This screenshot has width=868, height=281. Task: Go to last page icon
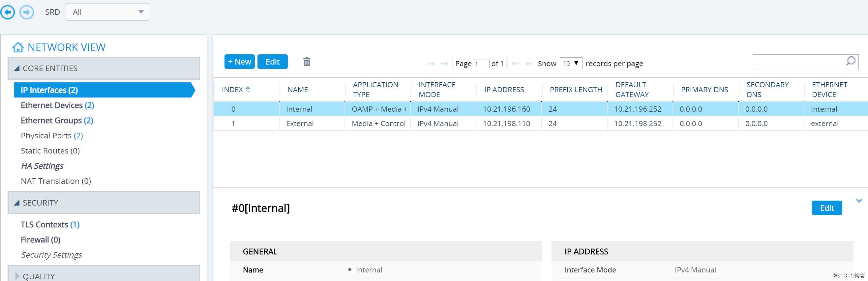(x=529, y=63)
